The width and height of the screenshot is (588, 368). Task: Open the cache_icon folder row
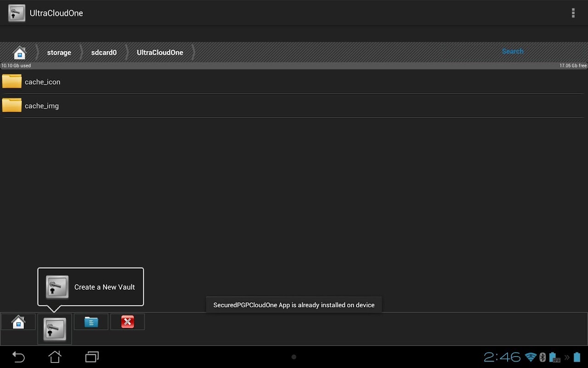click(294, 82)
